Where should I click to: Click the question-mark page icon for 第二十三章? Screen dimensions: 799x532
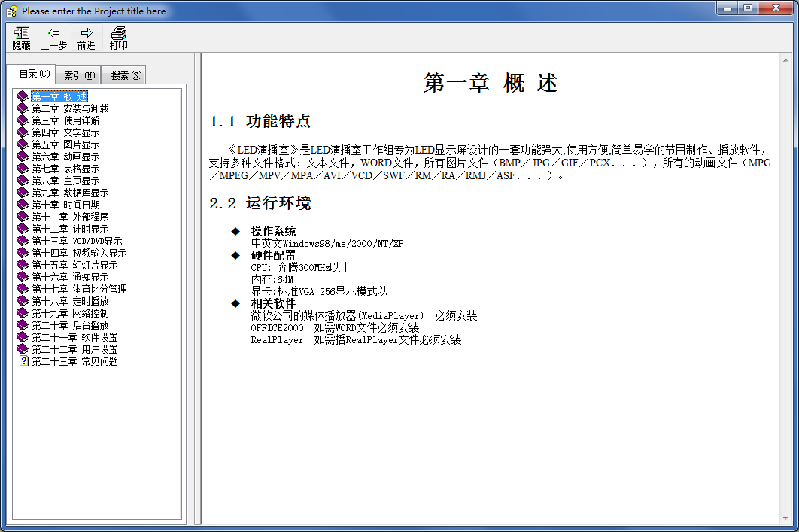(x=23, y=360)
